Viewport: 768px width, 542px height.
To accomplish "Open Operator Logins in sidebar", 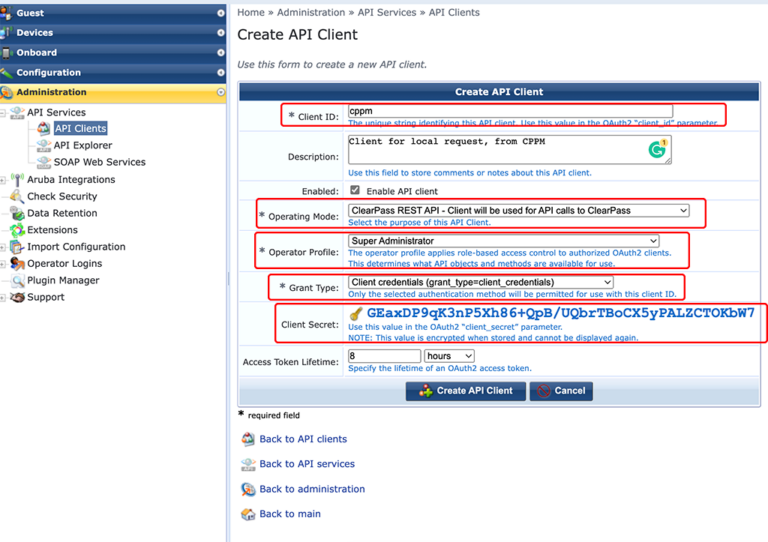I will [64, 263].
